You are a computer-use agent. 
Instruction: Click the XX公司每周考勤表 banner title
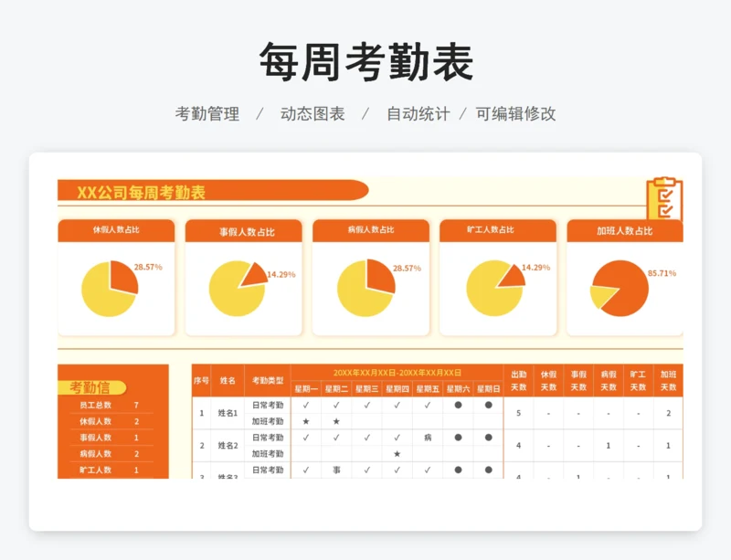(x=141, y=192)
